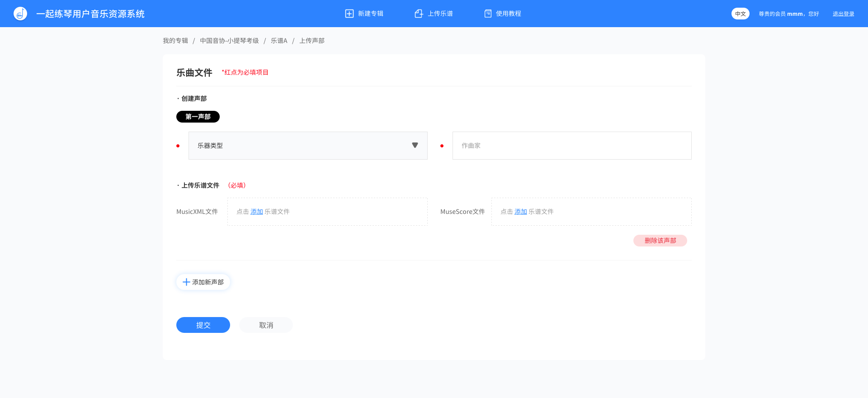Click 上传声部 breadcrumb item
The height and width of the screenshot is (398, 868).
pos(312,41)
